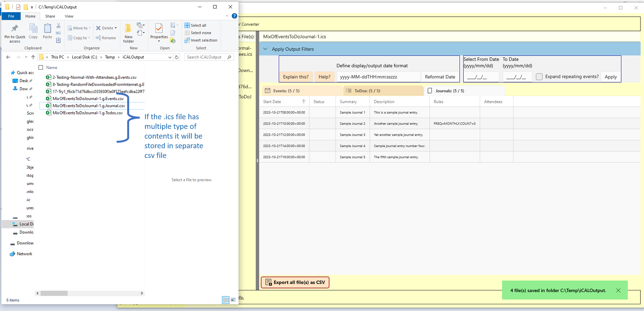Click Select none in ribbon
Screen dimensions: 644x311
tap(198, 33)
